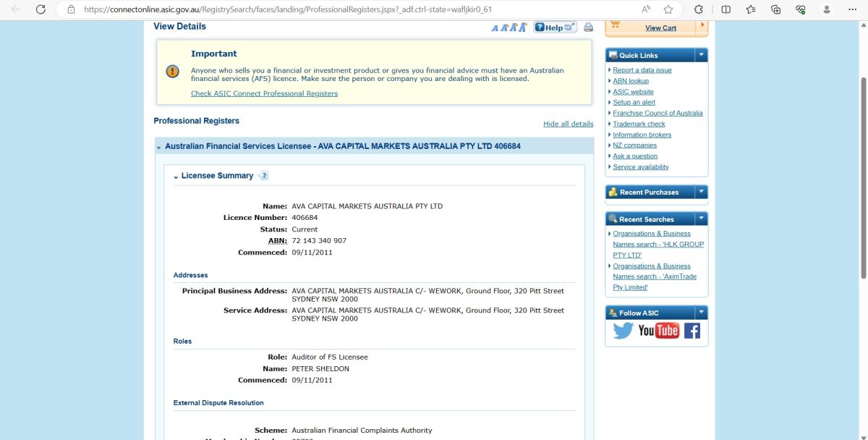Collapse the Licensee Summary section
This screenshot has height=440, width=868.
(176, 175)
